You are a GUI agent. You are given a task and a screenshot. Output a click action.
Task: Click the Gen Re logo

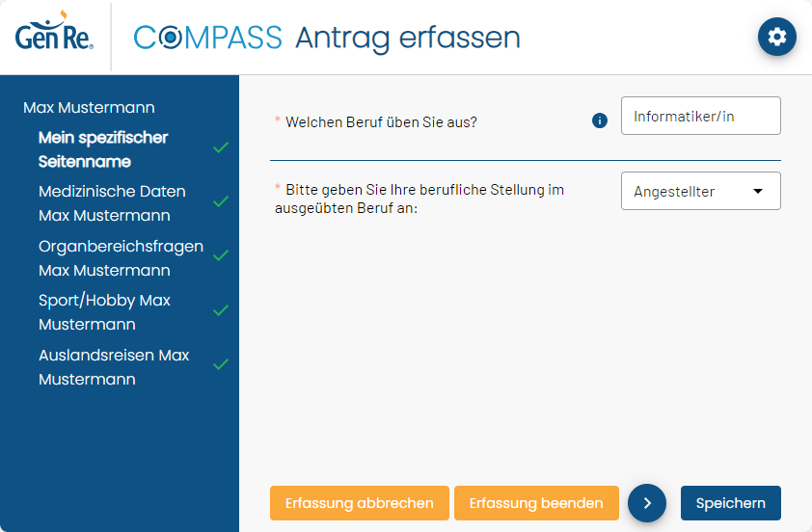pyautogui.click(x=54, y=32)
